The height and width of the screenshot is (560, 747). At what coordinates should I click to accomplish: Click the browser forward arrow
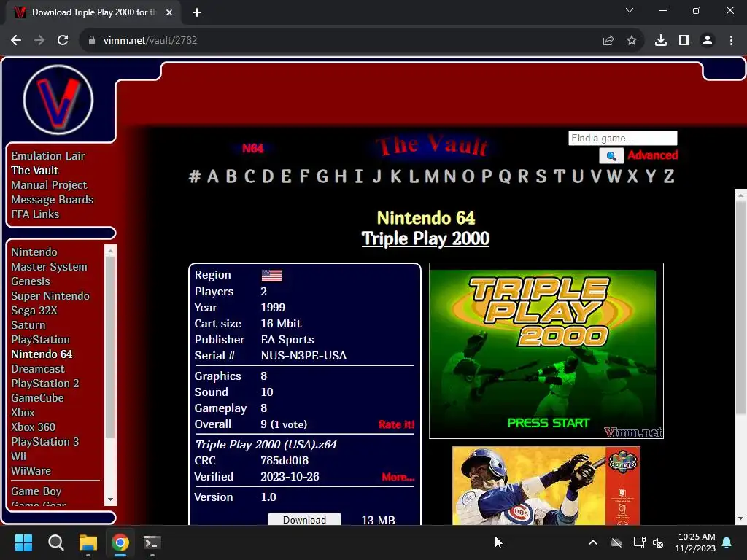tap(39, 41)
